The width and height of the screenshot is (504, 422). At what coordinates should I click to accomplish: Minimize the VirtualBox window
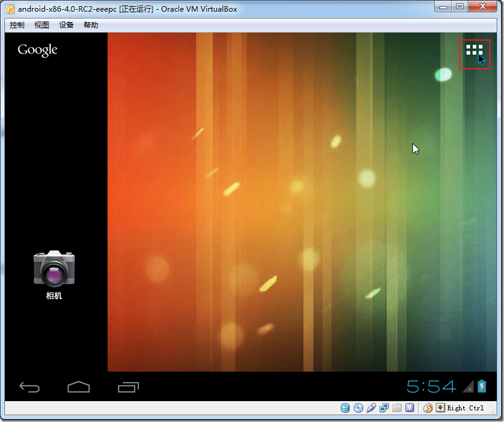pyautogui.click(x=443, y=6)
